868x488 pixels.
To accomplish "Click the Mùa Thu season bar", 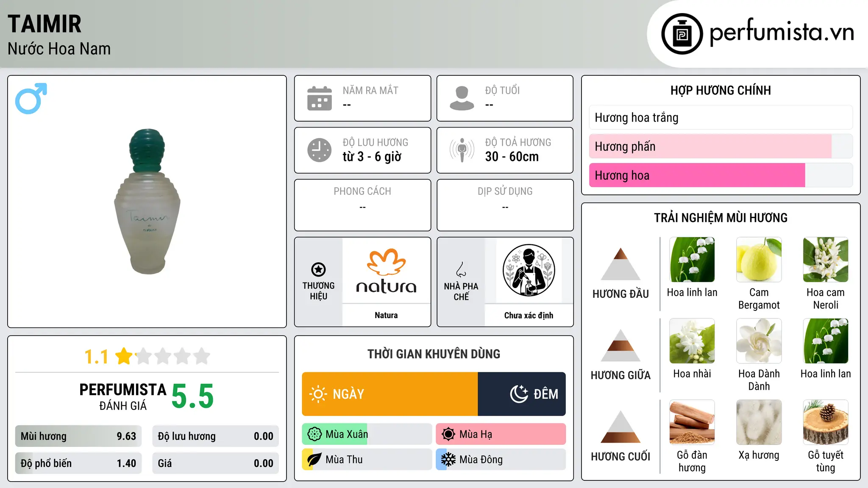I will 367,460.
